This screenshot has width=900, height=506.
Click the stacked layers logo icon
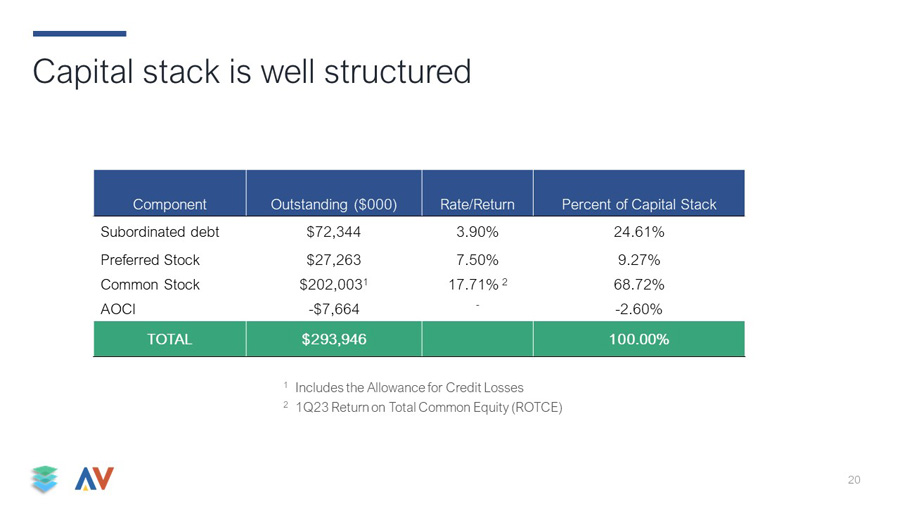point(45,479)
